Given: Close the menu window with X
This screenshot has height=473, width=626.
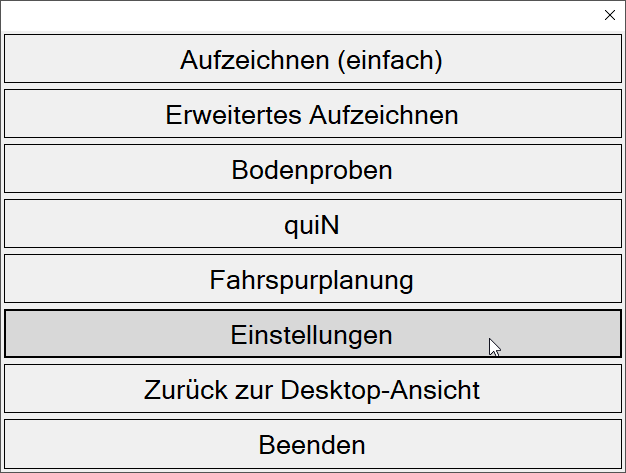Looking at the screenshot, I should coord(610,15).
